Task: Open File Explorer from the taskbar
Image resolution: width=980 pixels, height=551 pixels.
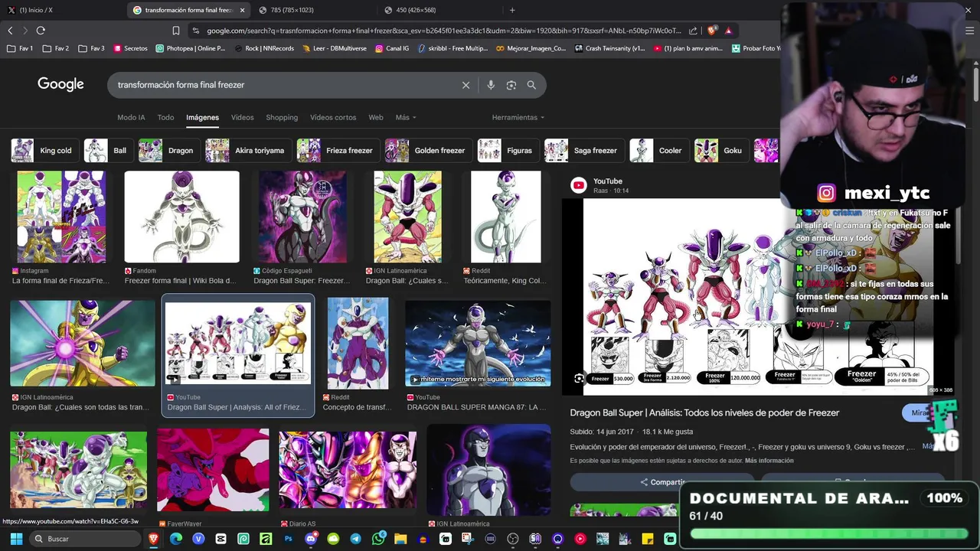Action: coord(400,539)
